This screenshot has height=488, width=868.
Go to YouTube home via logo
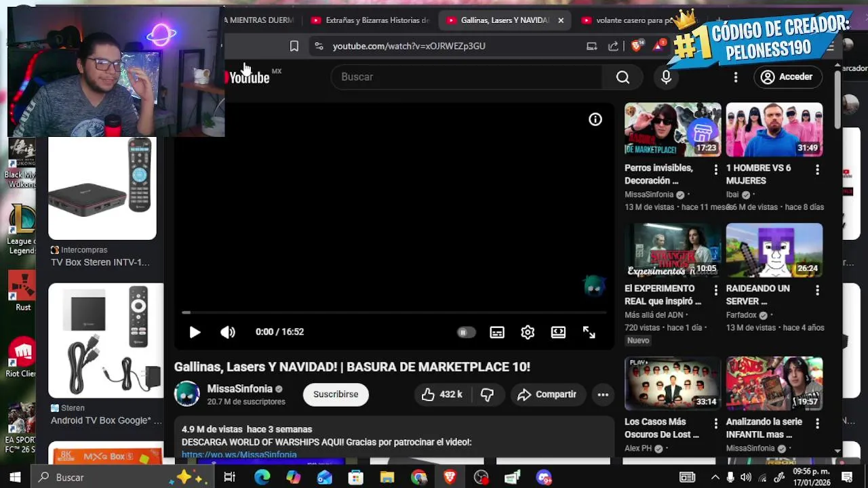point(249,77)
